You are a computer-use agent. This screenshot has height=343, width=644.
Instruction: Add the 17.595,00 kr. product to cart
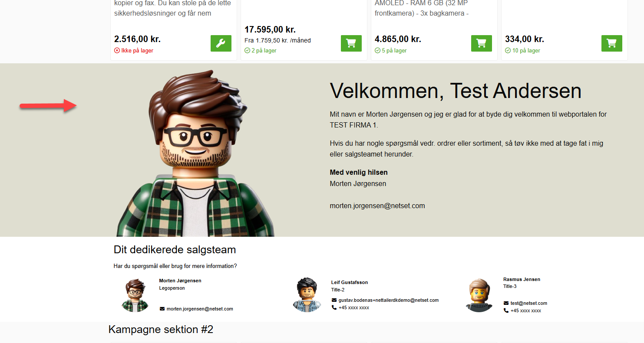[351, 43]
